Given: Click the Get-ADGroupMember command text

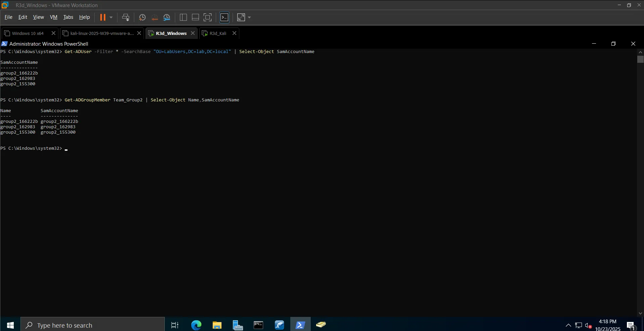Looking at the screenshot, I should coord(87,100).
